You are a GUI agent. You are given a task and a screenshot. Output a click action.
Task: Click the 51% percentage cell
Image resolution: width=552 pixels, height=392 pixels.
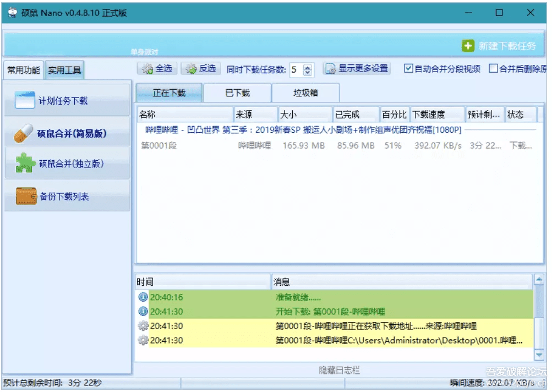[392, 145]
